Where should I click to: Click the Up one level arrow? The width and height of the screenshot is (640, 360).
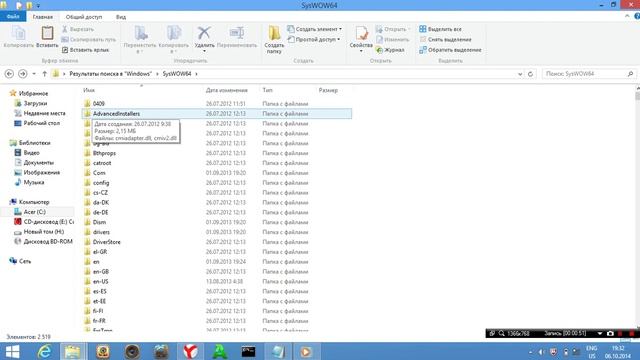(x=44, y=74)
